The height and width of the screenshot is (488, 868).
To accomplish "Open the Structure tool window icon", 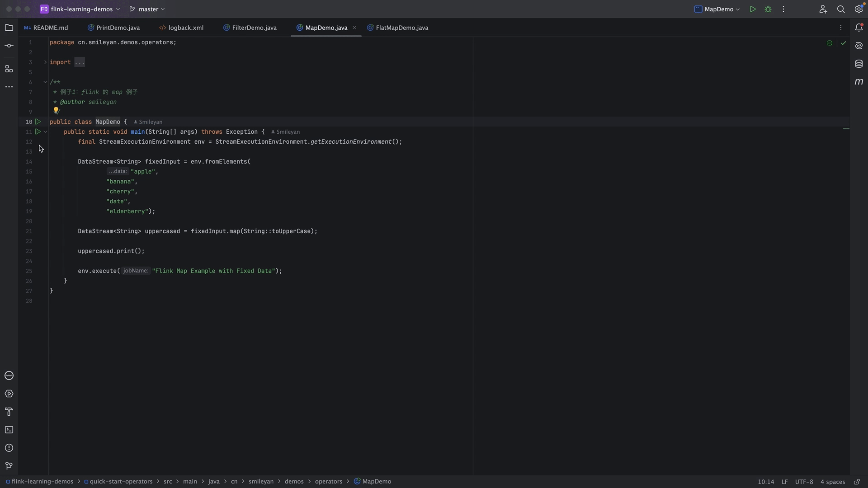I will (x=9, y=69).
